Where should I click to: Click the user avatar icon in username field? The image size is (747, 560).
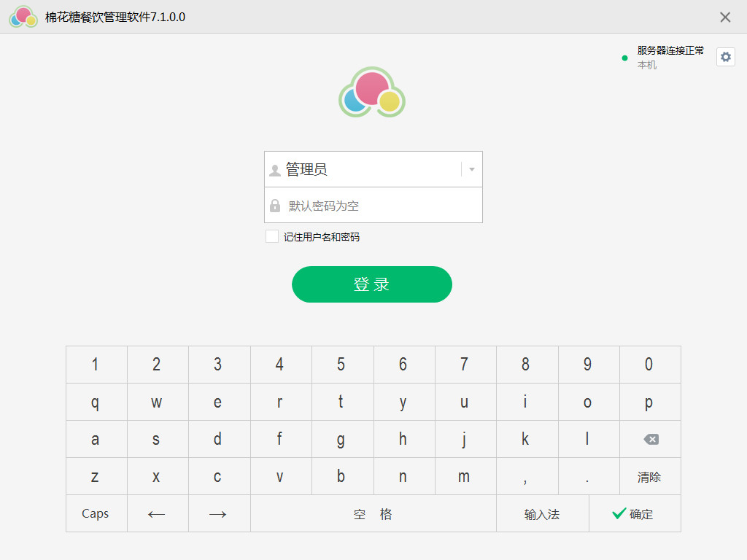(275, 170)
